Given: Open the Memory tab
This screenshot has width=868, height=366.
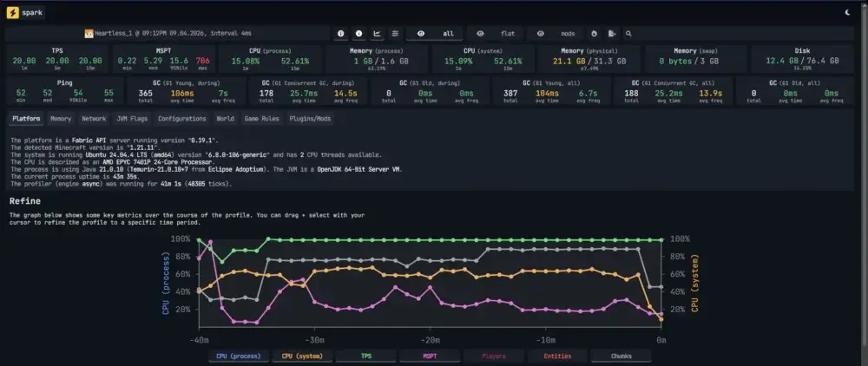Looking at the screenshot, I should [61, 119].
